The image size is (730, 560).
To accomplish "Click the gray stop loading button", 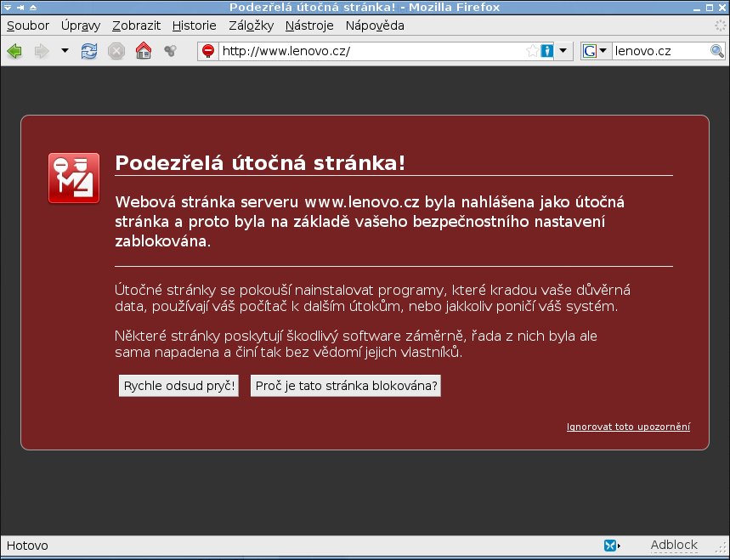I will click(116, 51).
